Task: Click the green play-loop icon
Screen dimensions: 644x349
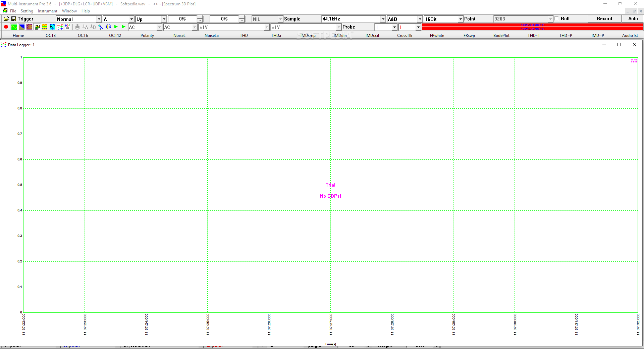Action: tap(124, 27)
